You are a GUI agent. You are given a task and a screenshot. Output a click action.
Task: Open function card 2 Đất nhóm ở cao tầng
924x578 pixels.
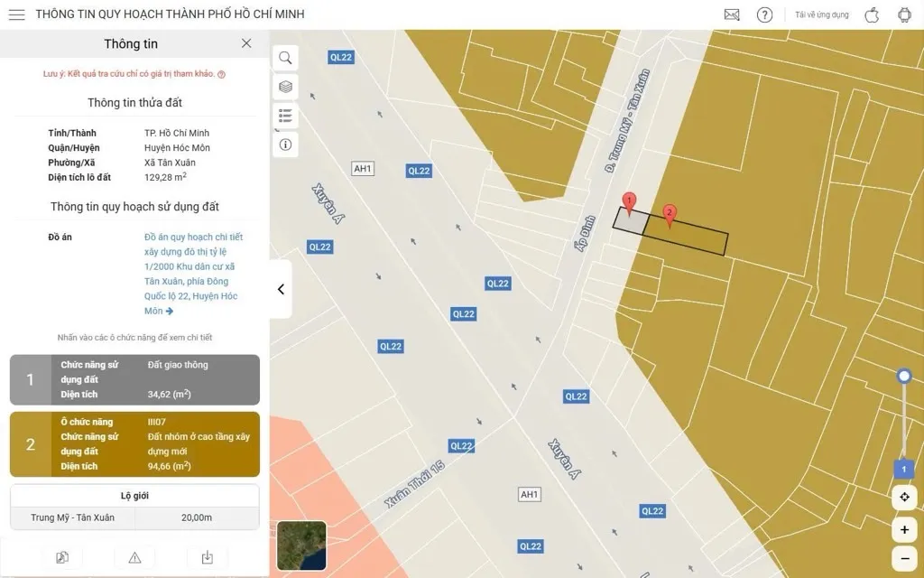coord(135,444)
